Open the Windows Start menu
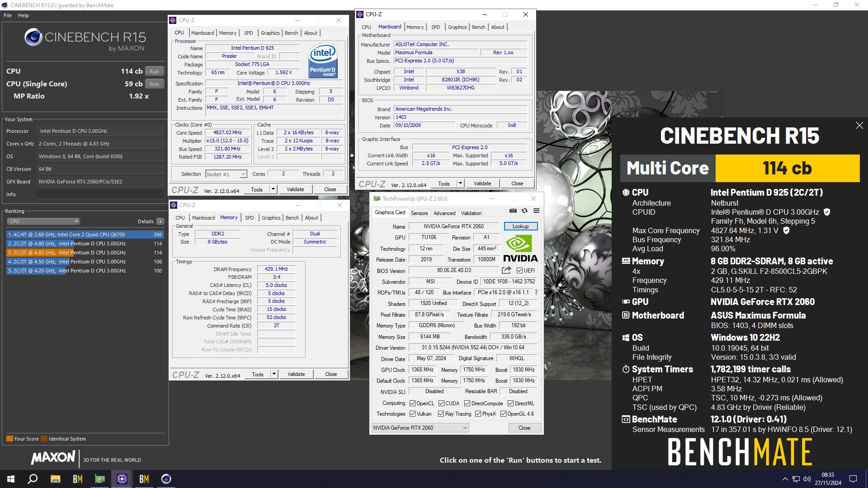Image resolution: width=868 pixels, height=488 pixels. [11, 479]
